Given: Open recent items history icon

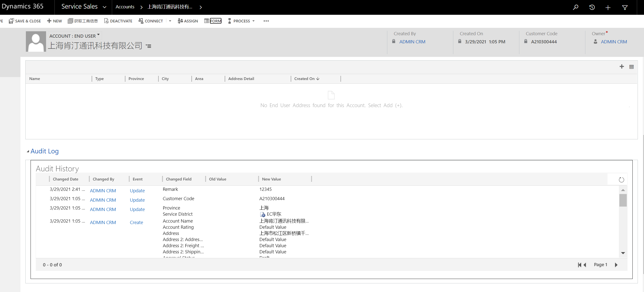Looking at the screenshot, I should (x=592, y=7).
